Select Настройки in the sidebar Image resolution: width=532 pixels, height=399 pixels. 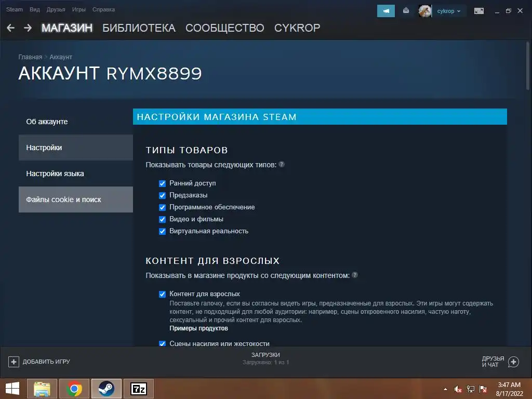[x=76, y=148]
